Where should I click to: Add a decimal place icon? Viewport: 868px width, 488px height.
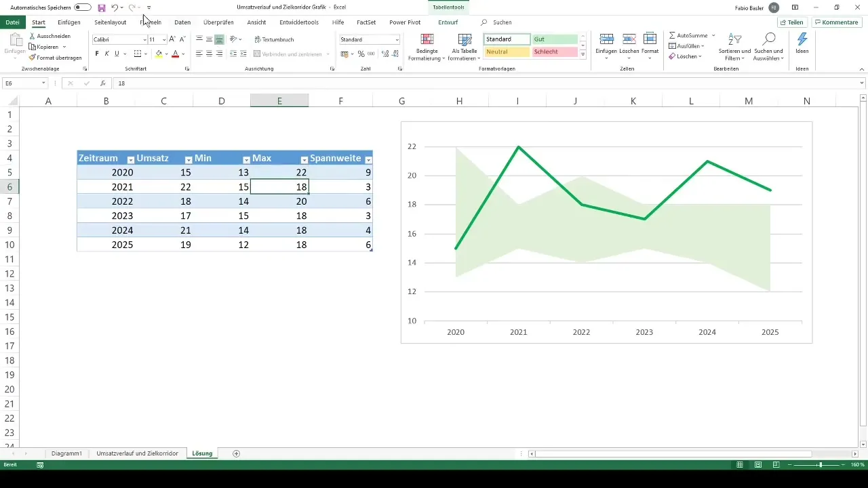(384, 54)
